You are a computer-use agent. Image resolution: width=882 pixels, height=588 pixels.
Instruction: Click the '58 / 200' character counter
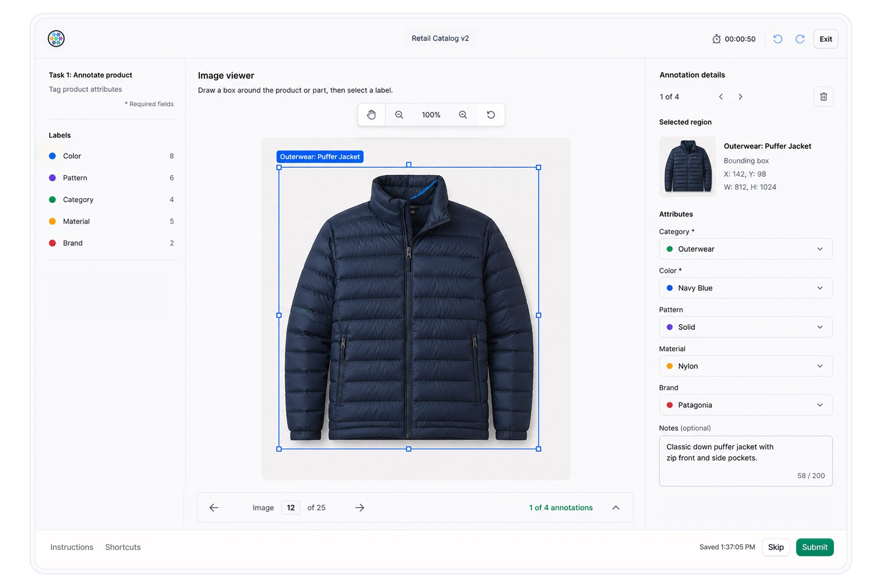(x=811, y=476)
